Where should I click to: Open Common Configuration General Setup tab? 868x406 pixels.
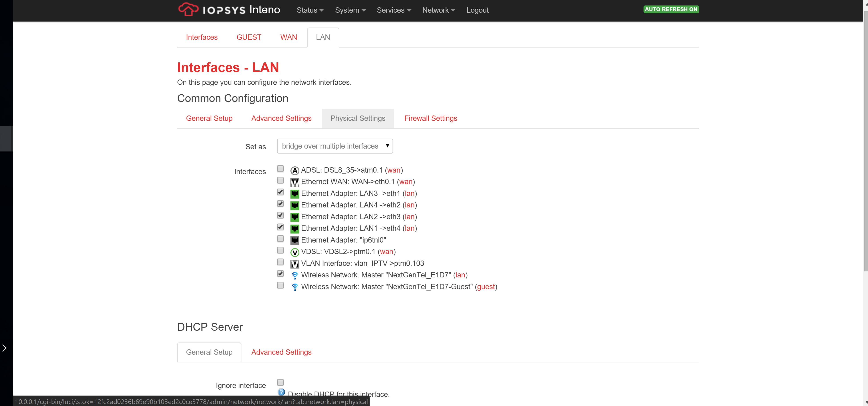(209, 118)
